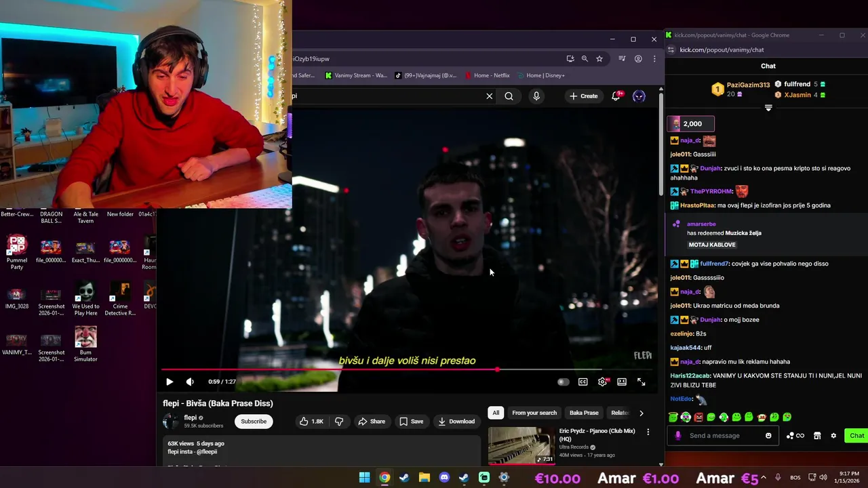Bookmark this page with star icon

click(599, 59)
